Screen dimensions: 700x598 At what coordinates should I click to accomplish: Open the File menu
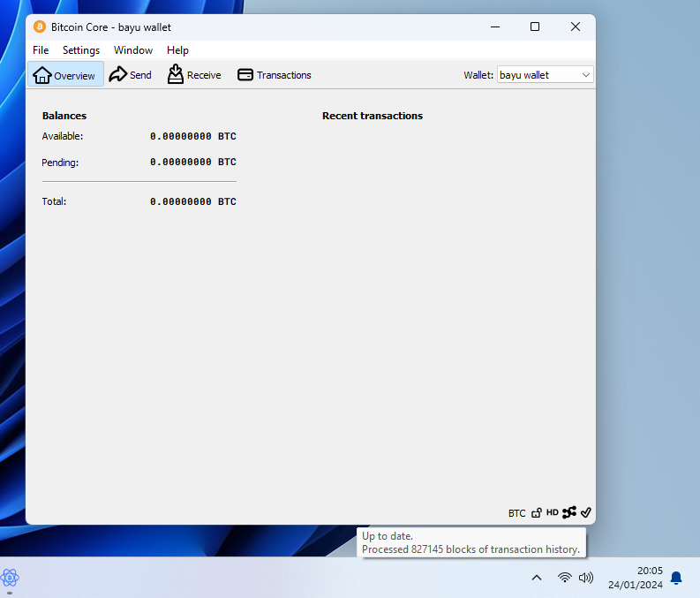[41, 50]
